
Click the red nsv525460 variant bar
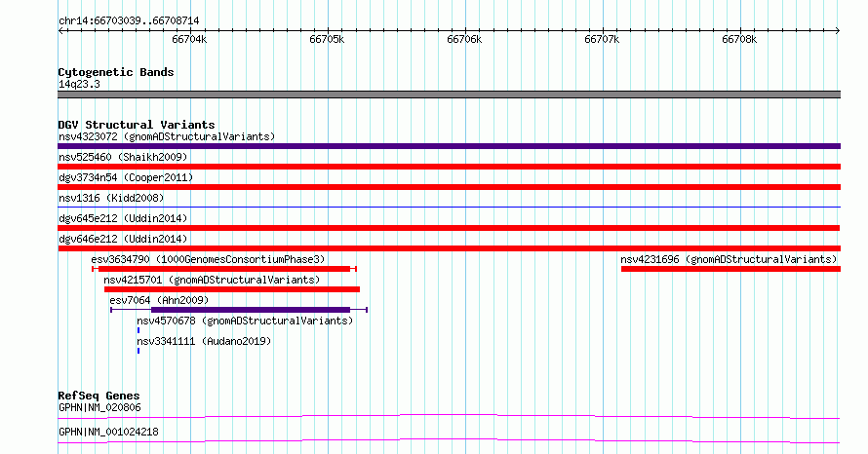[x=449, y=167]
